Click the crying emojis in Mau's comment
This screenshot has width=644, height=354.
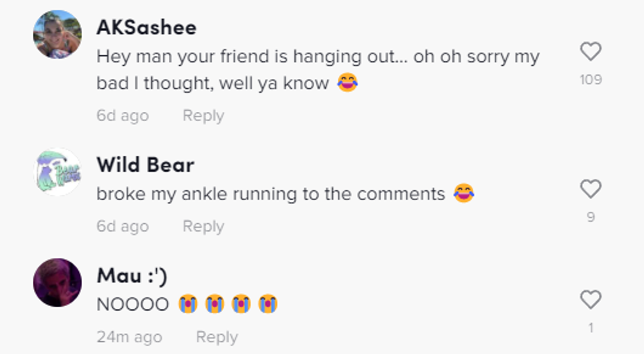(228, 304)
